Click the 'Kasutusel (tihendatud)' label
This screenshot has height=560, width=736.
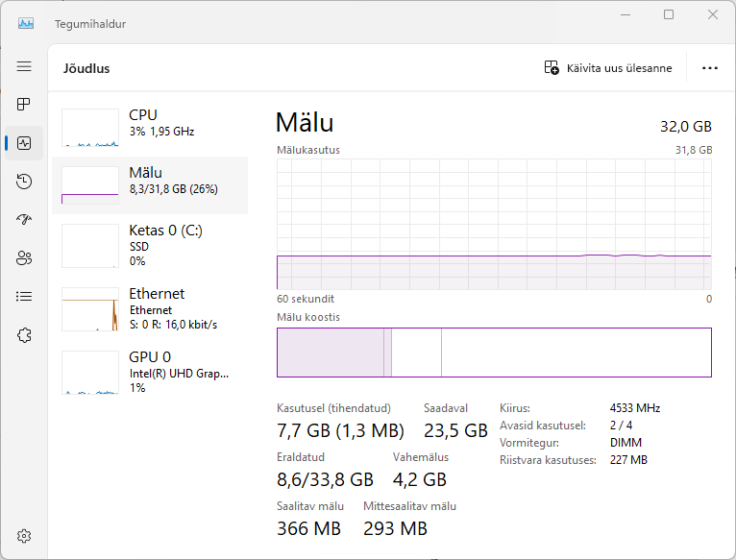point(333,408)
